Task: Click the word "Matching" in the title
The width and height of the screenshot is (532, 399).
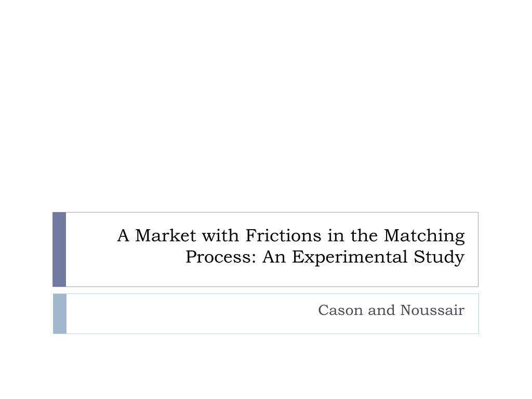Action: click(x=424, y=236)
